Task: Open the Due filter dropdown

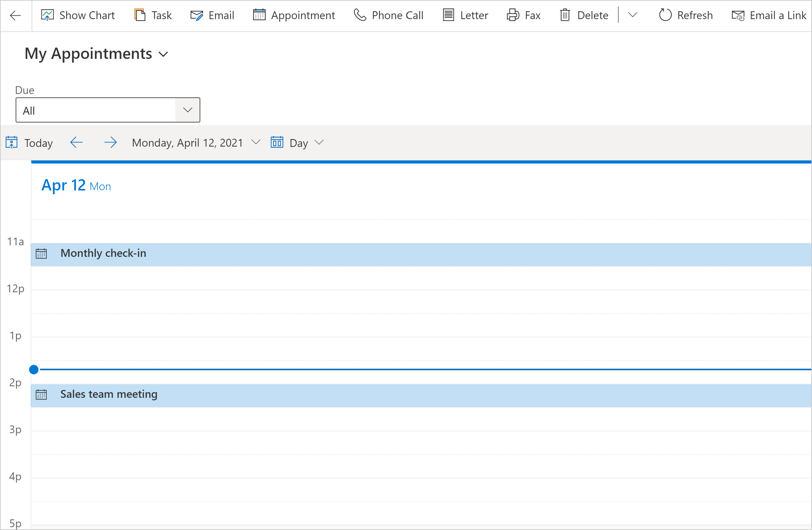Action: pos(188,109)
